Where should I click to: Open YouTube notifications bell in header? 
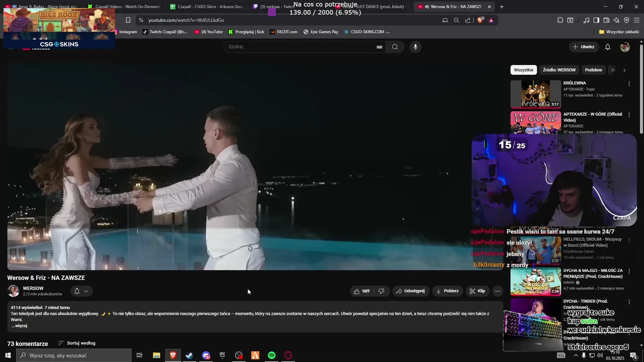point(608,47)
